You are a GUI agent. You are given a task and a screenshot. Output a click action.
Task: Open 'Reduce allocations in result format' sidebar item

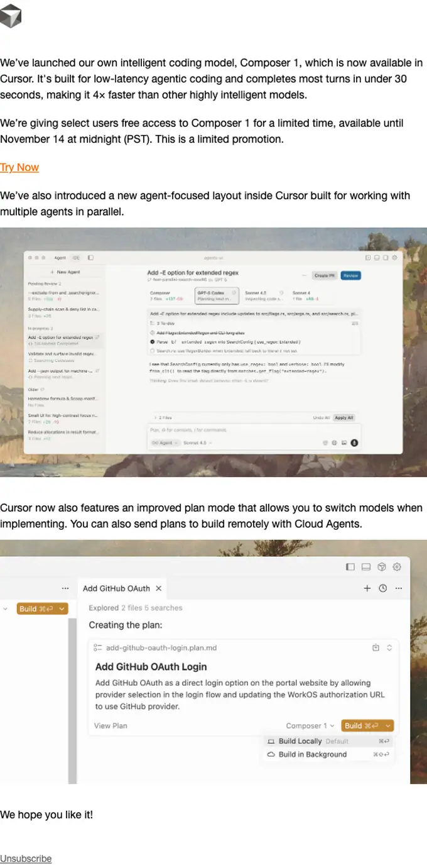[x=64, y=435]
